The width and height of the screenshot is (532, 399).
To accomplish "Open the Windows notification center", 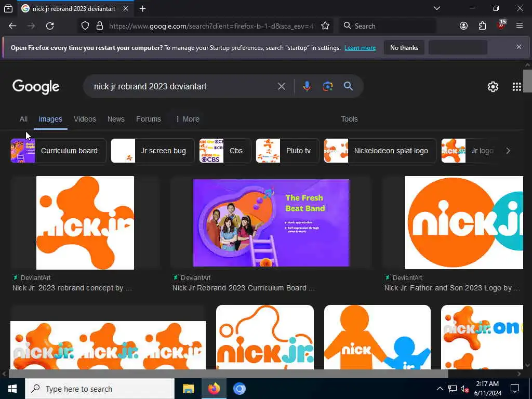I will [515, 389].
